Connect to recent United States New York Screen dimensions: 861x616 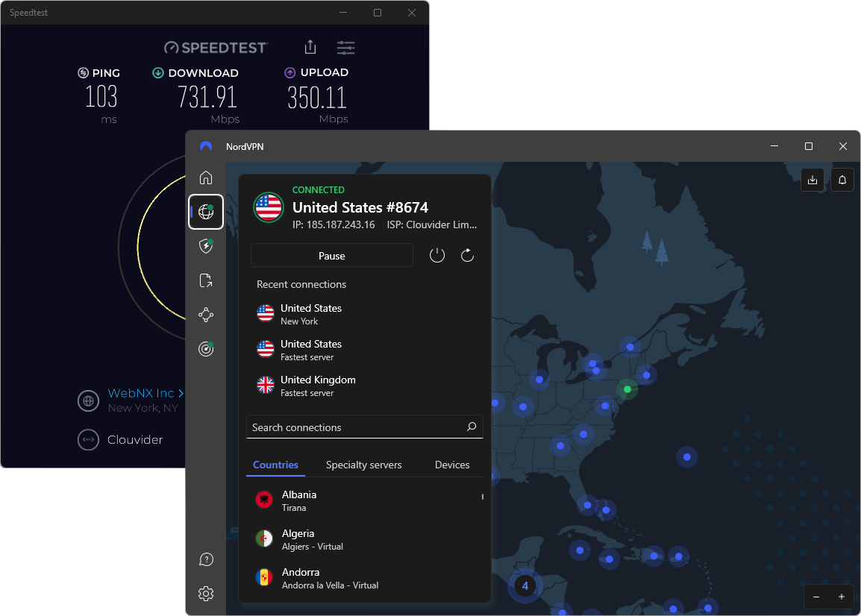pyautogui.click(x=365, y=314)
